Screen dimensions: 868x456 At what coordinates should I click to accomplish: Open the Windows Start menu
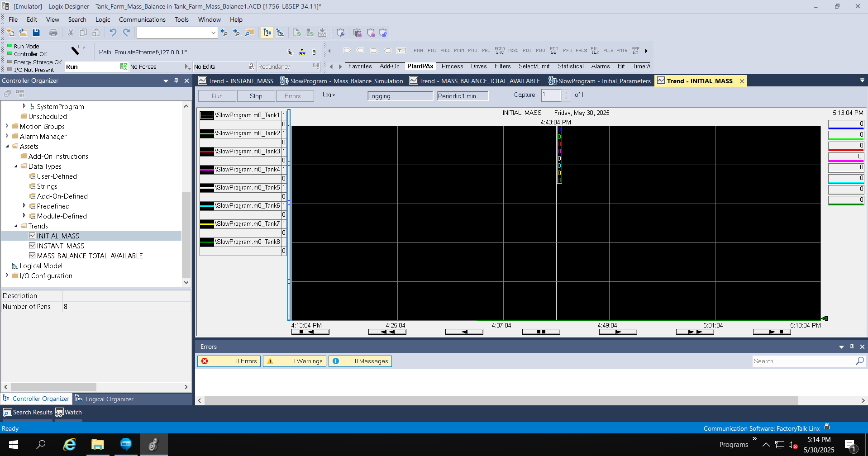pos(14,445)
